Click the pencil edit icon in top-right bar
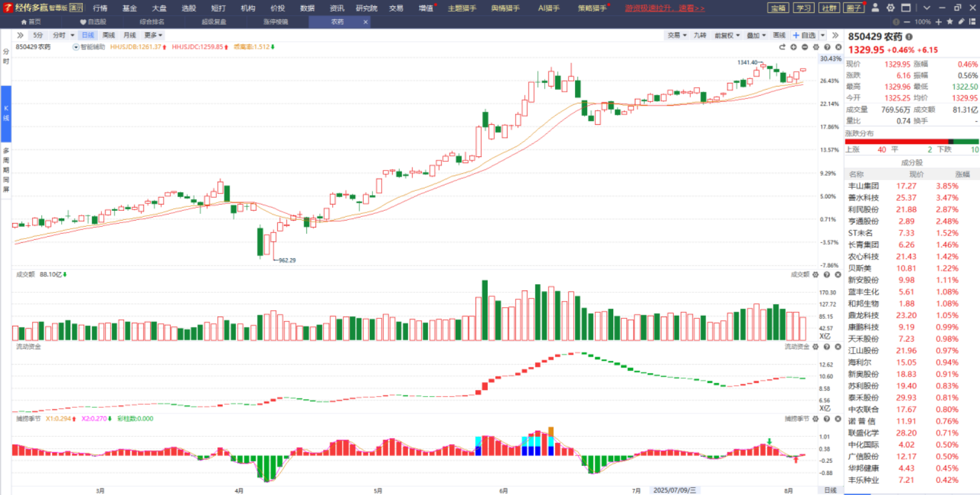This screenshot has height=495, width=980. pos(961,22)
